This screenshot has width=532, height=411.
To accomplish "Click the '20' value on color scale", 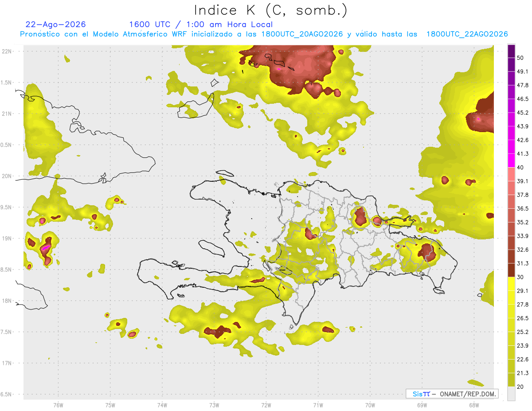I will (521, 387).
